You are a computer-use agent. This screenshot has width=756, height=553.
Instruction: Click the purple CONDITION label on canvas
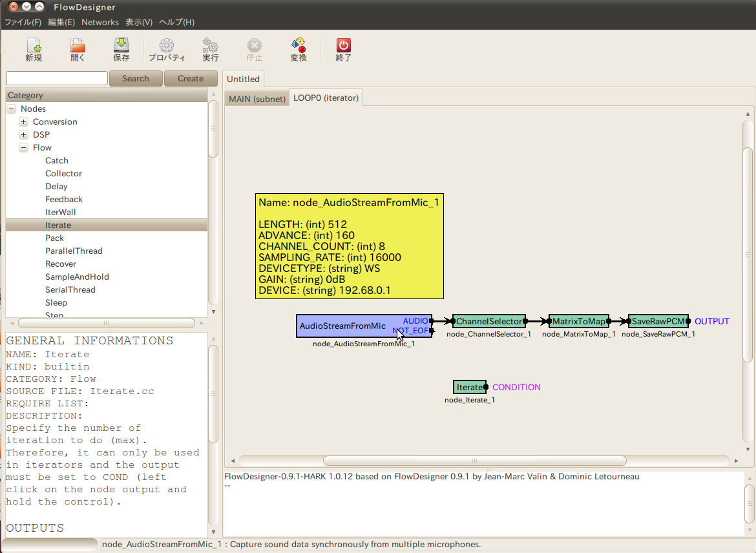coord(516,387)
